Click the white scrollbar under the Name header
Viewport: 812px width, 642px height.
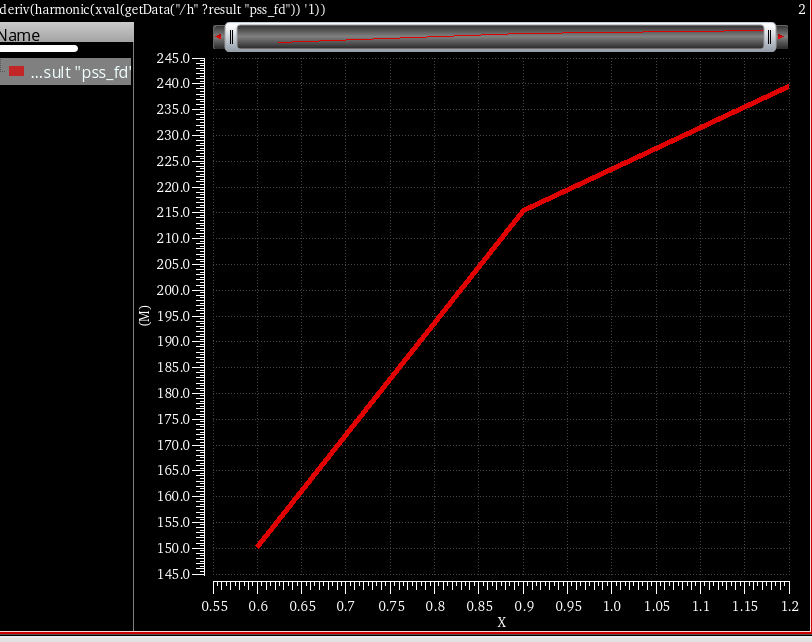pyautogui.click(x=39, y=49)
